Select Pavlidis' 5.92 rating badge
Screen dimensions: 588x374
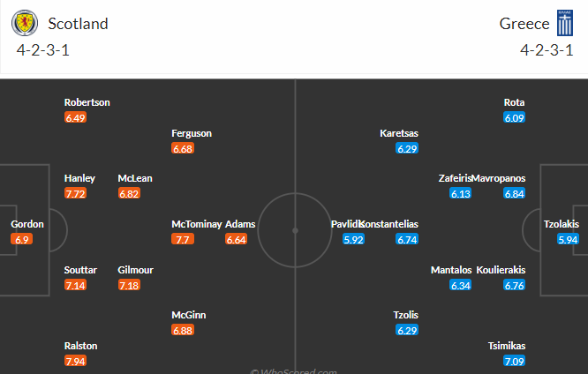point(354,239)
